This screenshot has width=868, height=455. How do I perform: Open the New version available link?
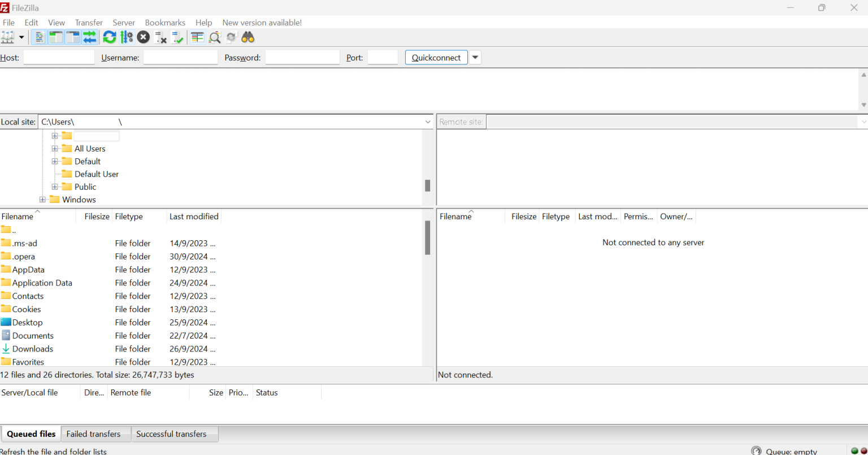coord(262,23)
